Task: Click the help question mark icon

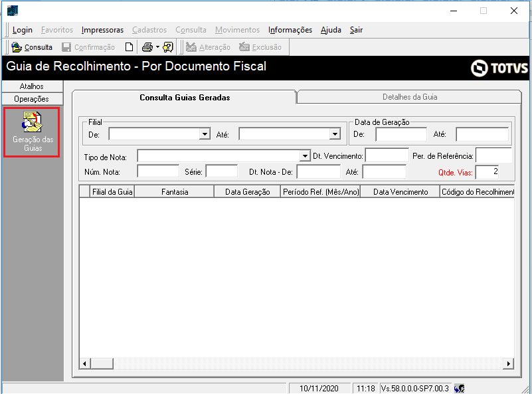Action: point(167,47)
